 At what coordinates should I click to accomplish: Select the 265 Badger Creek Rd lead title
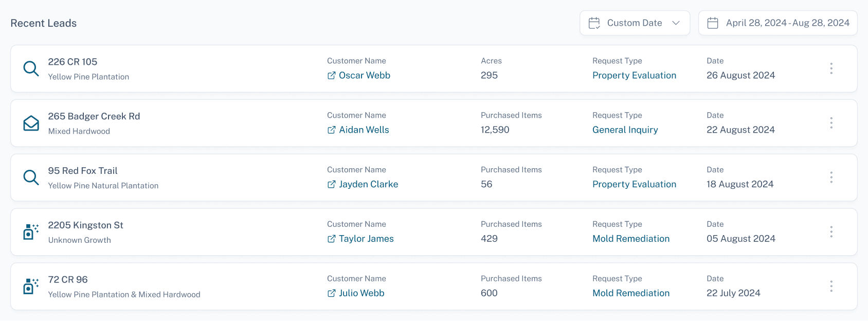(x=94, y=116)
